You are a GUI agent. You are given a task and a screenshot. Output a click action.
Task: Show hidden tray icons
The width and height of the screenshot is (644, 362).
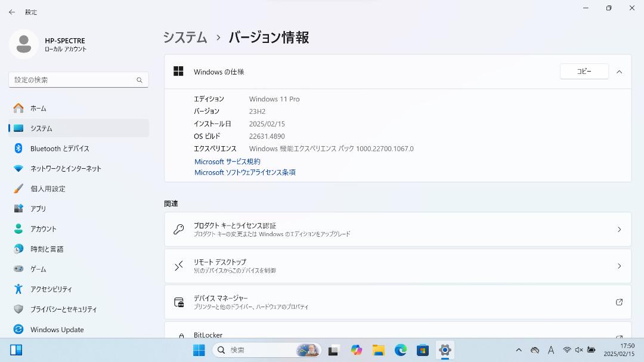click(519, 350)
